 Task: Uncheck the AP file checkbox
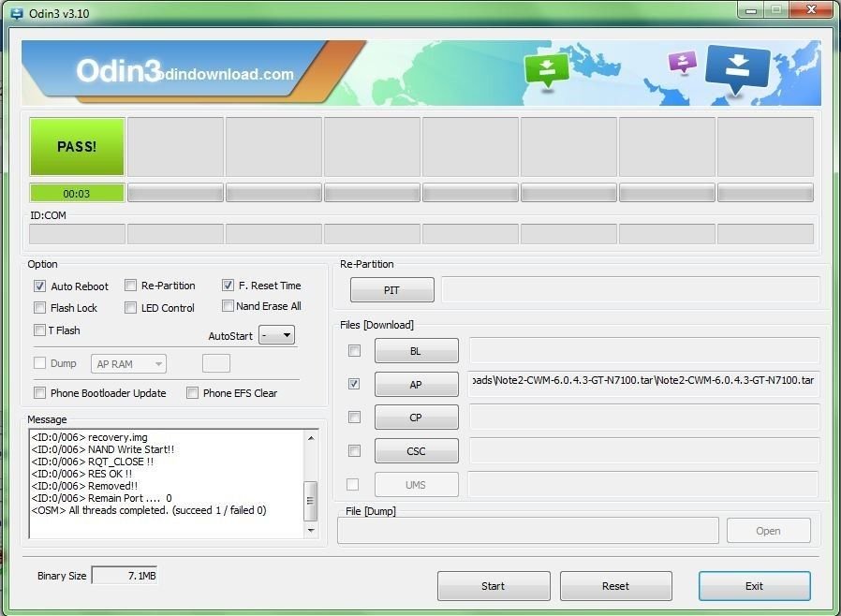354,384
